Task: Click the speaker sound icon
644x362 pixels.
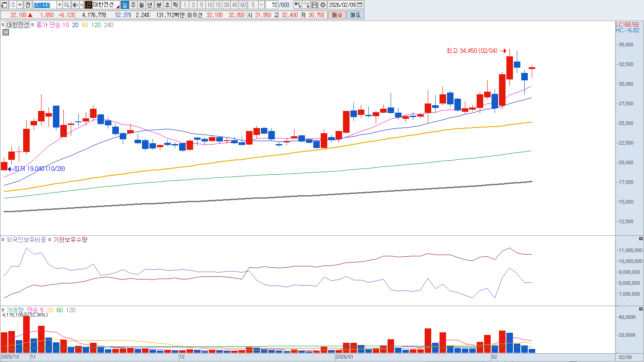Action: (x=75, y=5)
